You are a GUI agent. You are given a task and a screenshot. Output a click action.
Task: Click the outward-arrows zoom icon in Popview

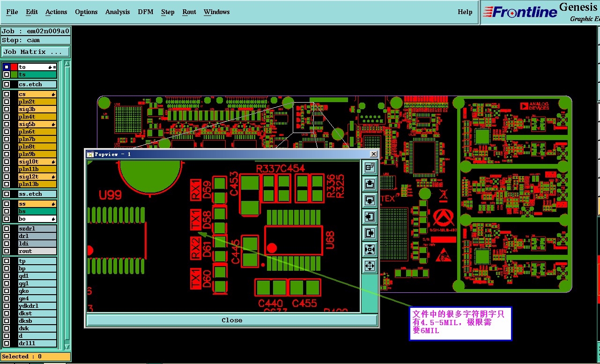(370, 266)
